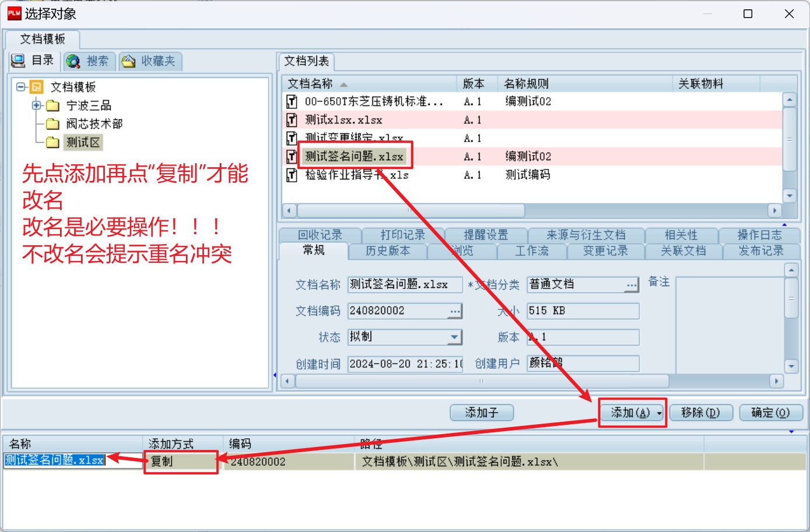Click the 收藏夹 folder icon
Image resolution: width=810 pixels, height=532 pixels.
[x=128, y=61]
